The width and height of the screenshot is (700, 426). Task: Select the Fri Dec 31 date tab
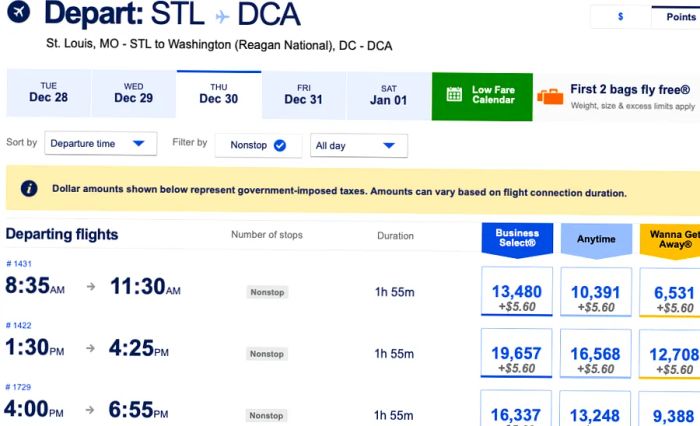304,95
